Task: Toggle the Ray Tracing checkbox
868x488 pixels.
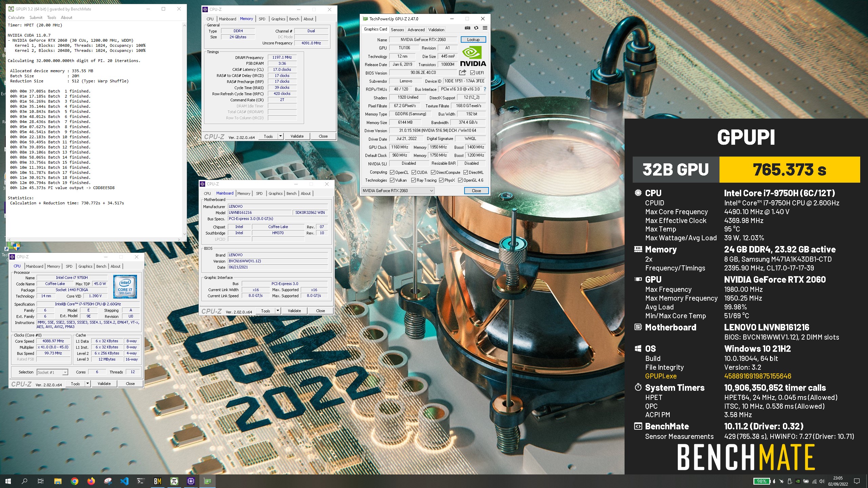Action: click(414, 180)
